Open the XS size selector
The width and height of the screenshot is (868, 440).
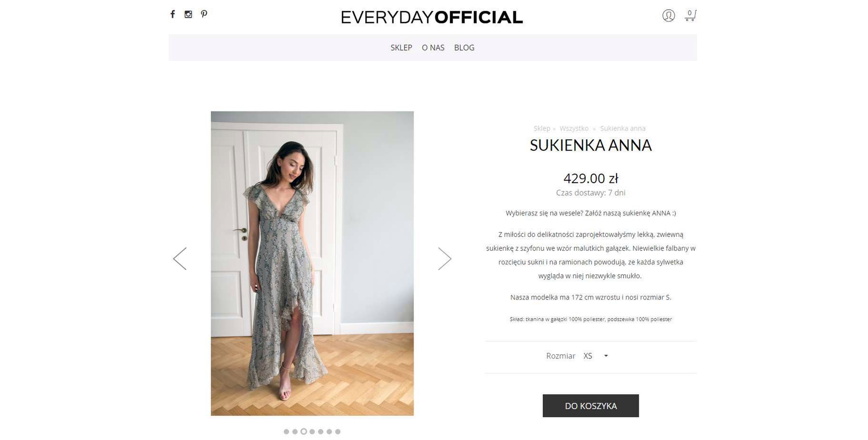[x=596, y=356]
